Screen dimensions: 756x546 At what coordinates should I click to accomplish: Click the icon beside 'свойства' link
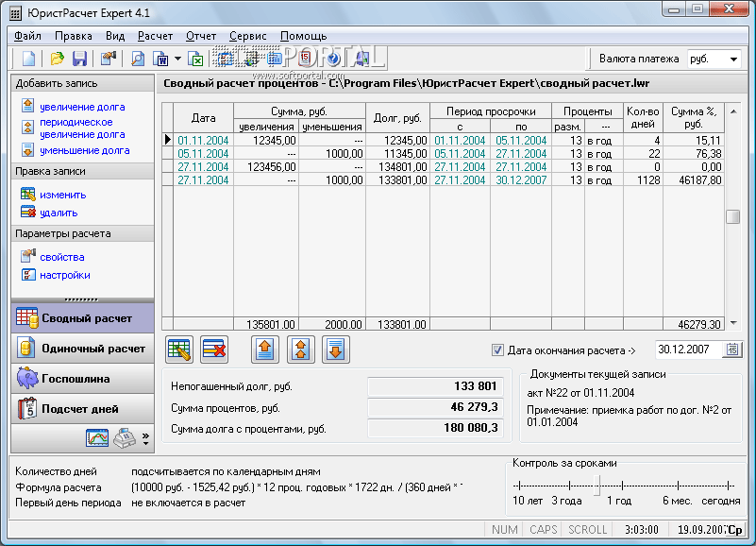click(28, 256)
